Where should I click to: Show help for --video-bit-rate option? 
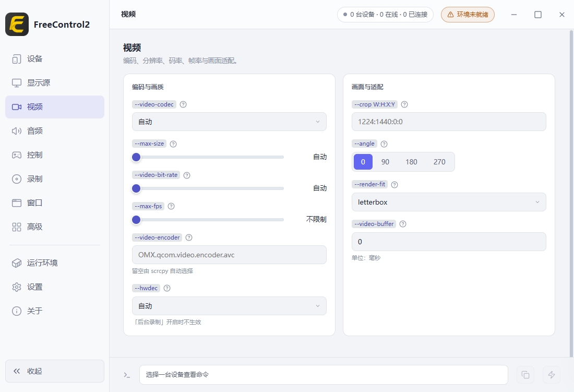pyautogui.click(x=187, y=175)
